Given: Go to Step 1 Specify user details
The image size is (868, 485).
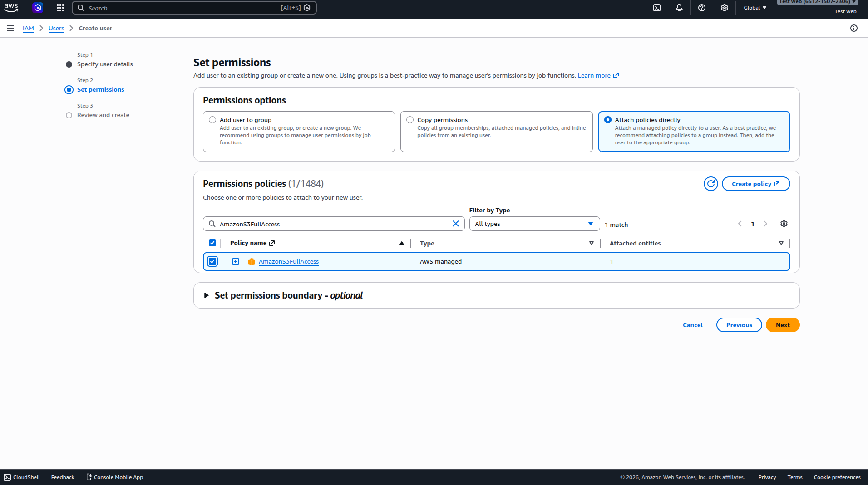Looking at the screenshot, I should point(105,64).
